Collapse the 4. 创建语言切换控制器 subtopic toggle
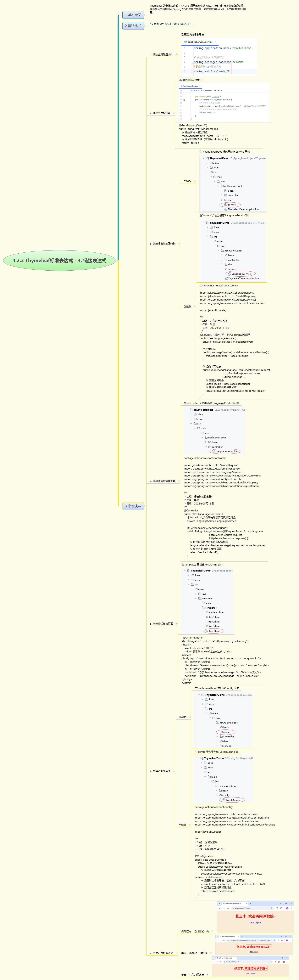 point(179,481)
